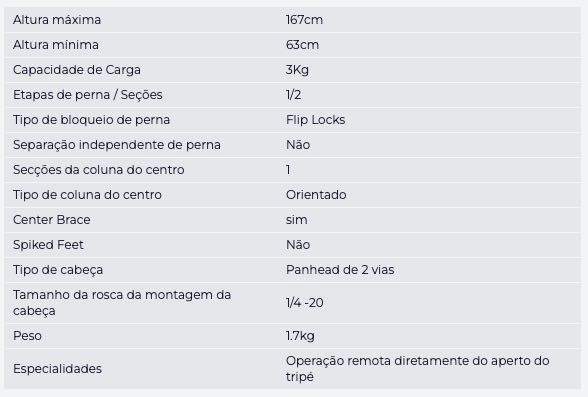Click the 167cm value
The width and height of the screenshot is (588, 397).
[304, 19]
